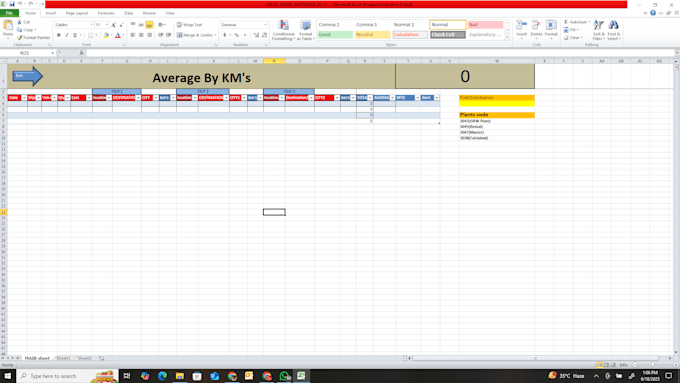This screenshot has width=680, height=383.
Task: Open the Clear eraser dropdown
Action: click(x=573, y=38)
